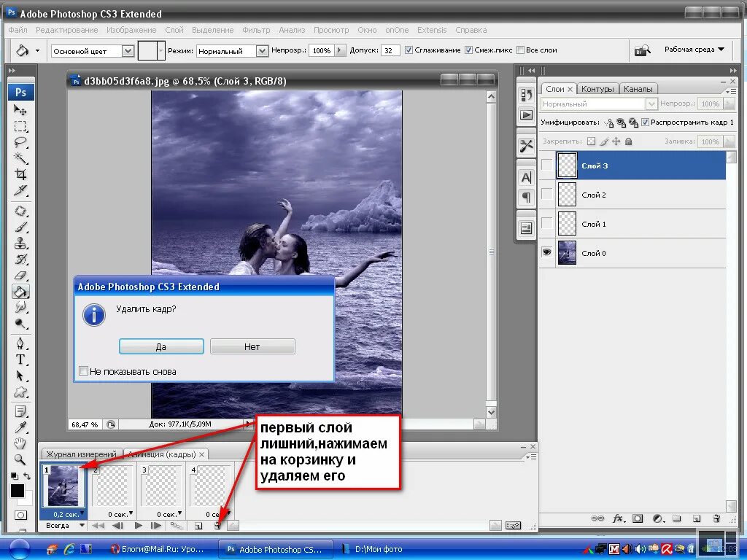747x560 pixels.
Task: Add a layer style with the fx icon
Action: pyautogui.click(x=618, y=518)
